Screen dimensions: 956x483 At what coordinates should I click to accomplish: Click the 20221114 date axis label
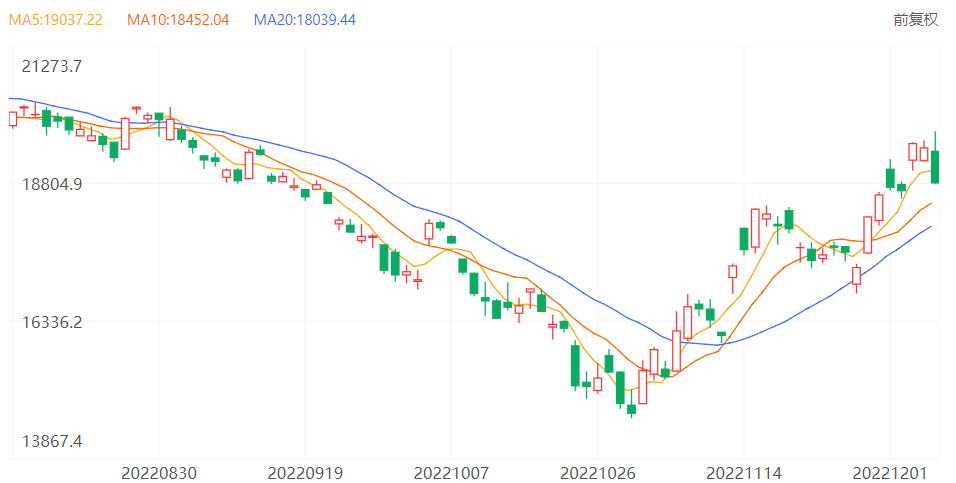[x=744, y=473]
